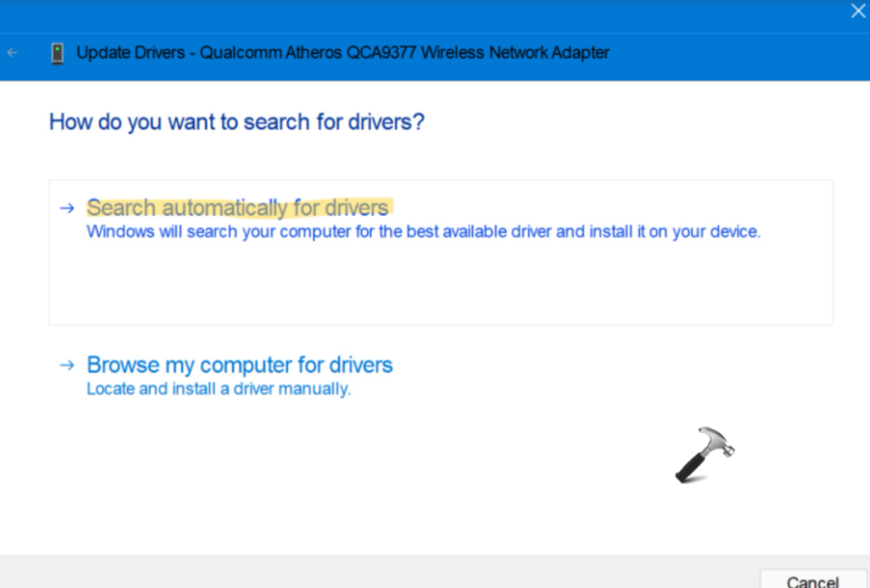Choose Search automatically for drivers

(238, 208)
